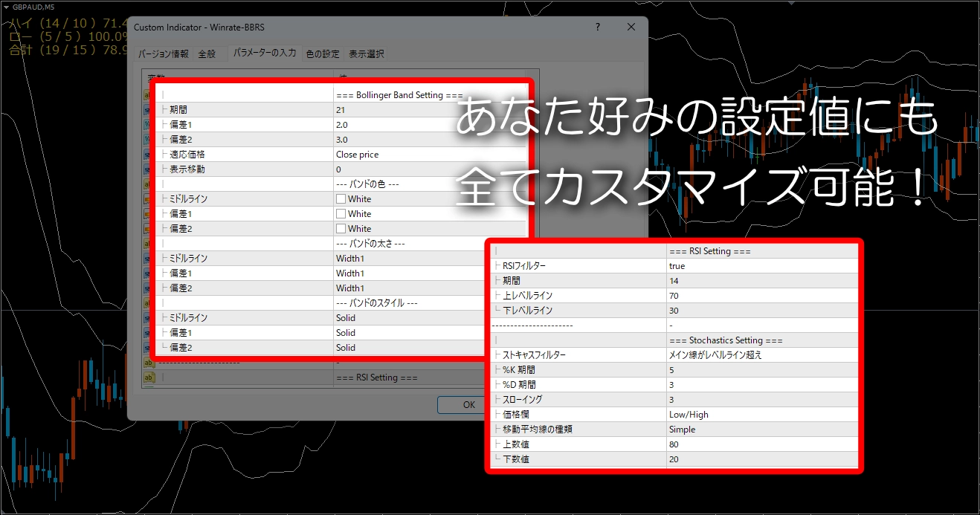The image size is (980, 515).
Task: Click the 移動平均線の種類 variable name
Action: click(537, 430)
